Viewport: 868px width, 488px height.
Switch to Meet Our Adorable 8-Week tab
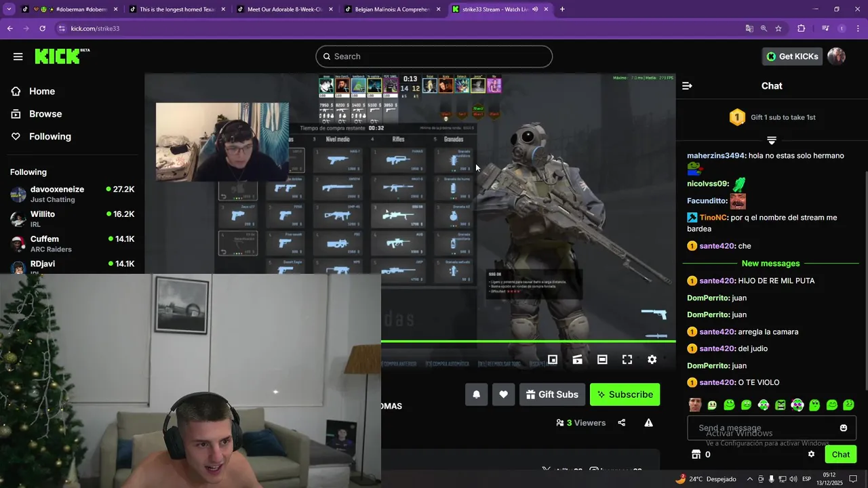284,9
